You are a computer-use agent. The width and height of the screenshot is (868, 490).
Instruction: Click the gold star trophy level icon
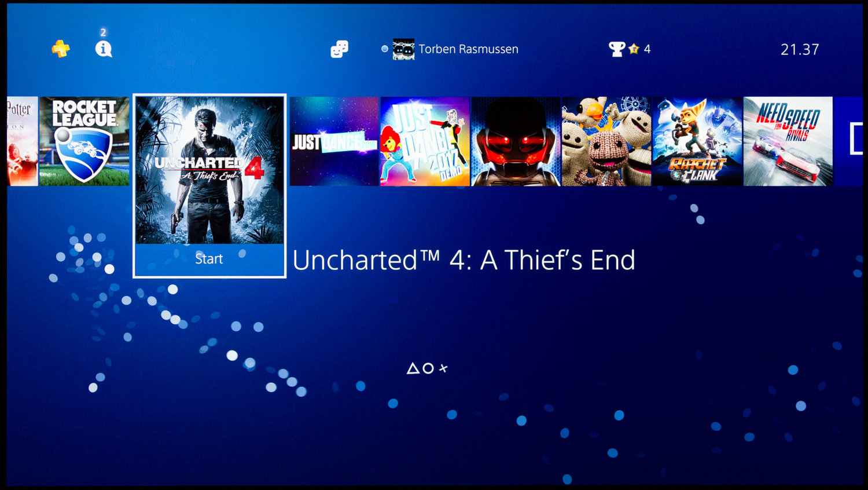click(634, 49)
